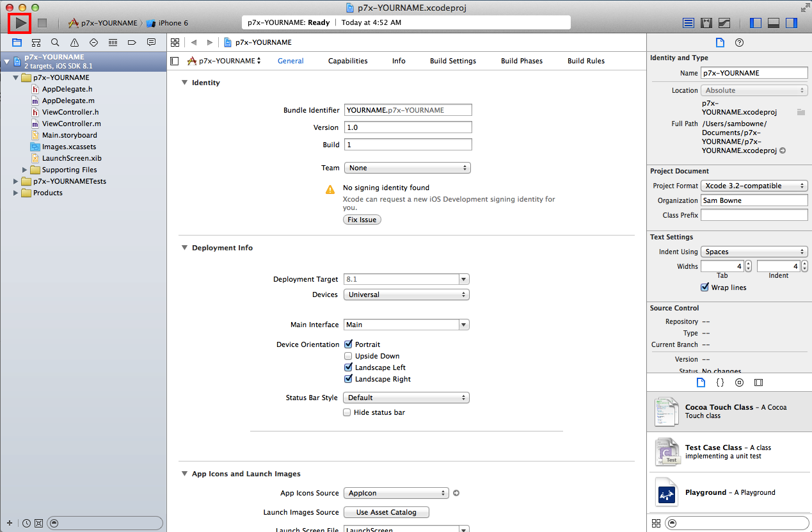Switch to the Build Phases tab
Viewport: 812px width, 532px height.
[521, 61]
